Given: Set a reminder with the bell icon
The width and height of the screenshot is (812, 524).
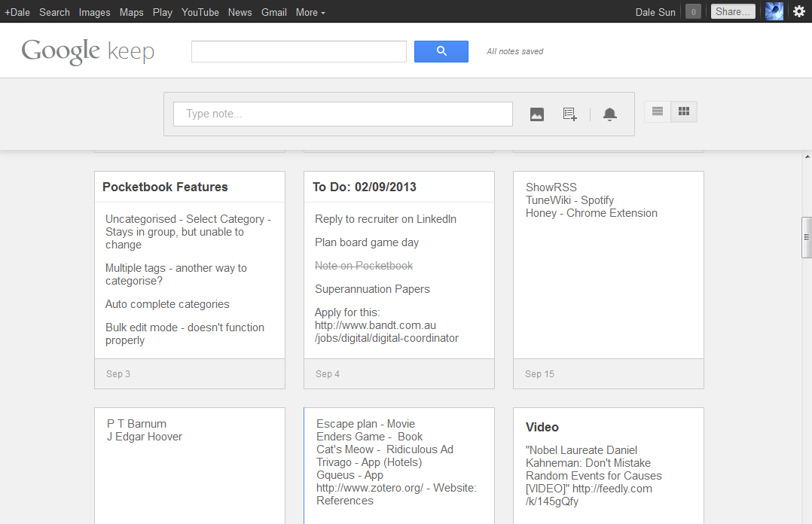Looking at the screenshot, I should pyautogui.click(x=610, y=114).
